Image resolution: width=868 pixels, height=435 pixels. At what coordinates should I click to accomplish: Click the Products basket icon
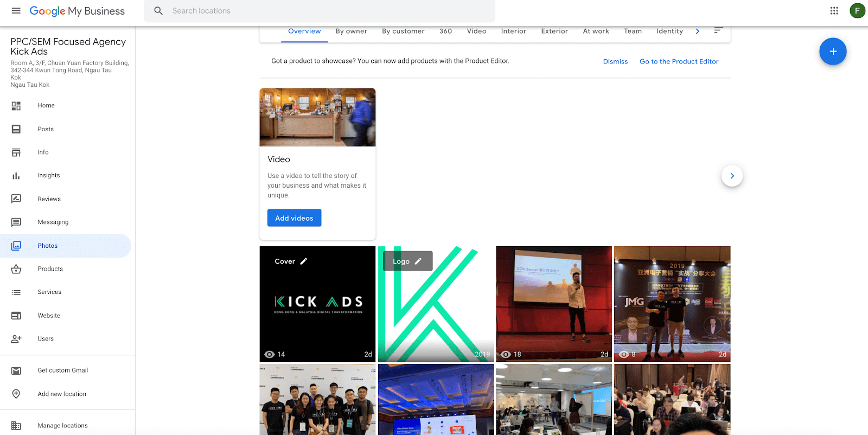coord(16,269)
